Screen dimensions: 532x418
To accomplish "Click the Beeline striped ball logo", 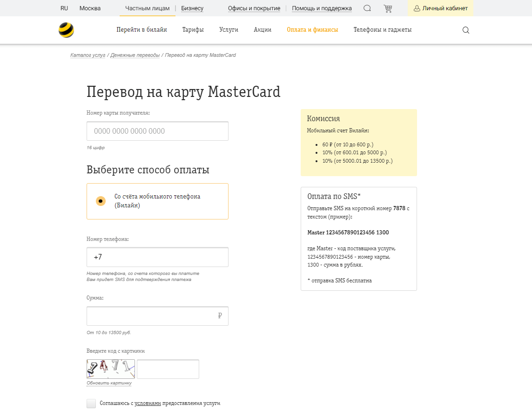I will point(66,30).
